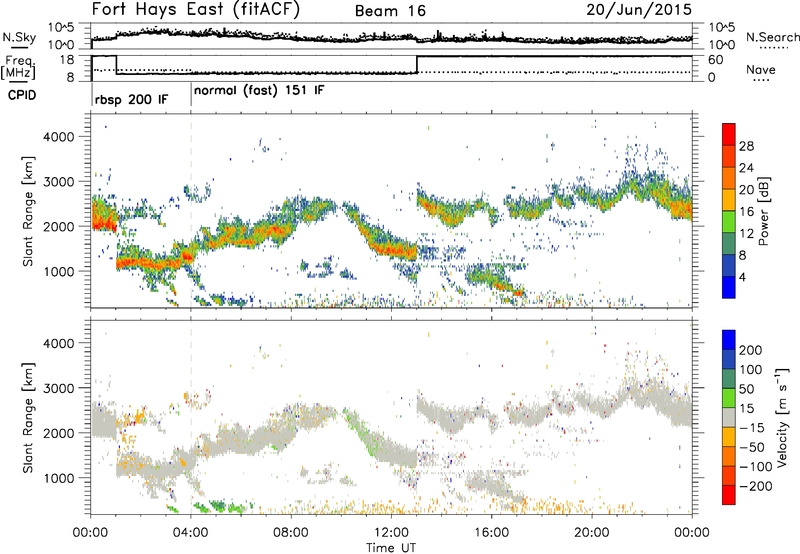Click the '08:00' time axis tick label
The image size is (800, 554).
291,533
